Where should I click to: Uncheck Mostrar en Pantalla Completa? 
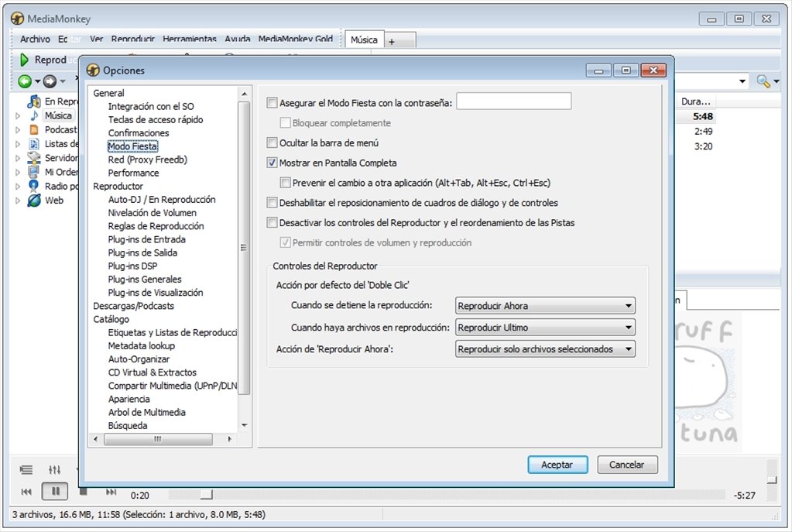[273, 163]
